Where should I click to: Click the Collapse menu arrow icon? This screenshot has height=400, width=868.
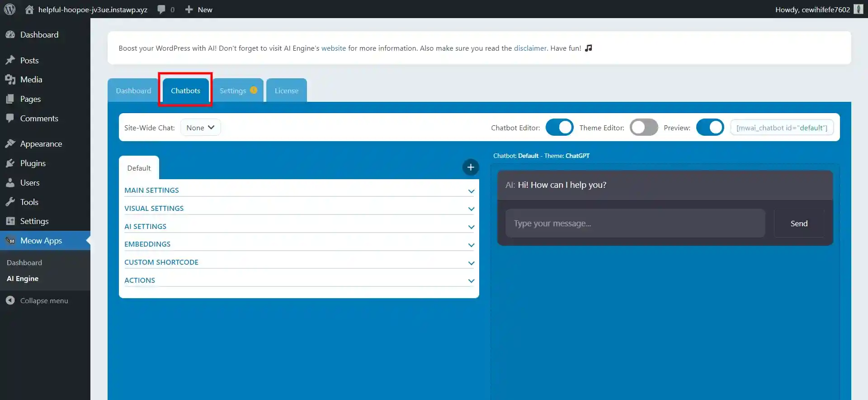point(10,300)
